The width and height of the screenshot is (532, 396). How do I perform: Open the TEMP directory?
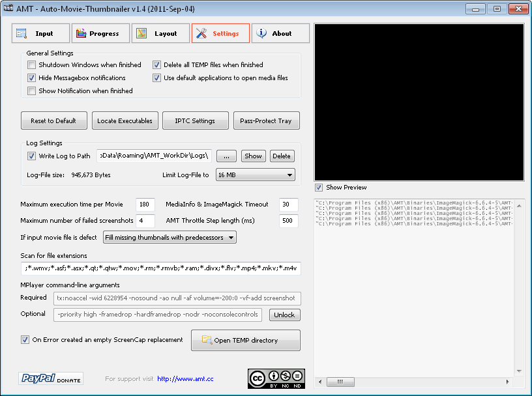246,340
